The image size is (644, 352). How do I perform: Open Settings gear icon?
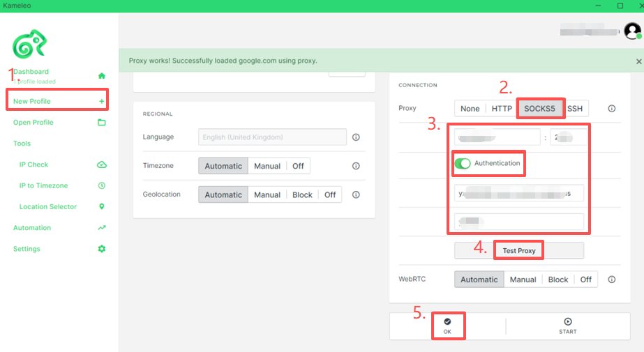[102, 249]
